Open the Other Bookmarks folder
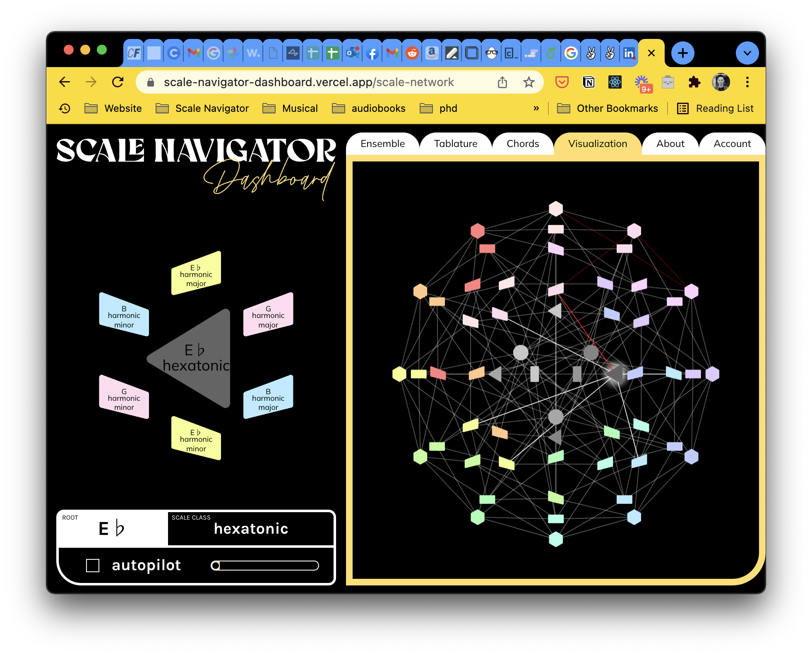The image size is (812, 655). point(607,108)
